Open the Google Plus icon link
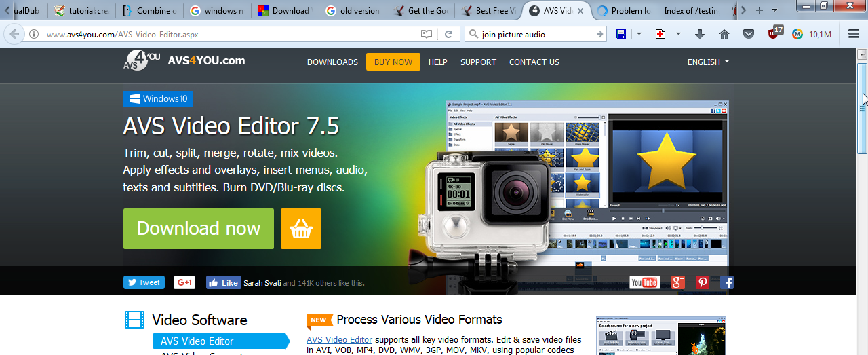This screenshot has width=868, height=355. (678, 282)
